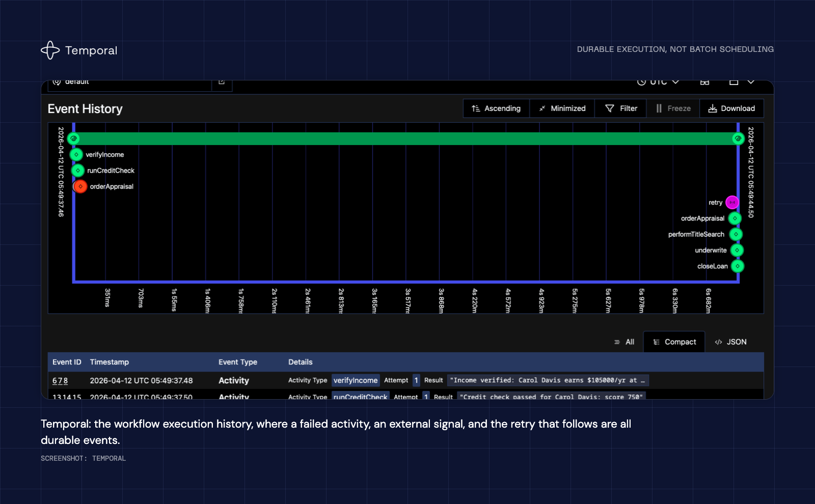Click the Freeze button
Screen dimensions: 815x504
coord(673,108)
